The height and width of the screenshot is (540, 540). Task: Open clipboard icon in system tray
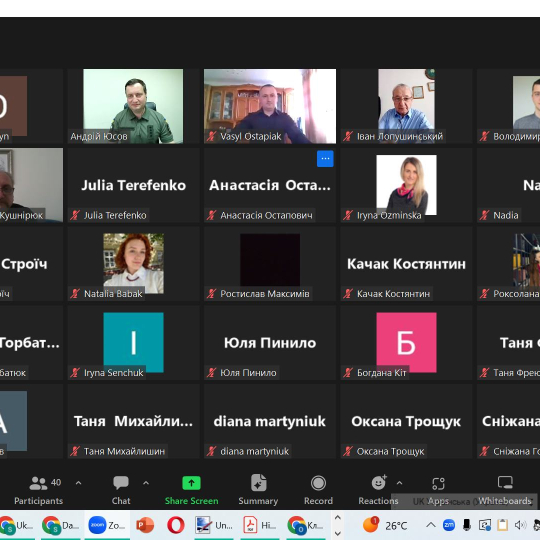click(x=502, y=525)
